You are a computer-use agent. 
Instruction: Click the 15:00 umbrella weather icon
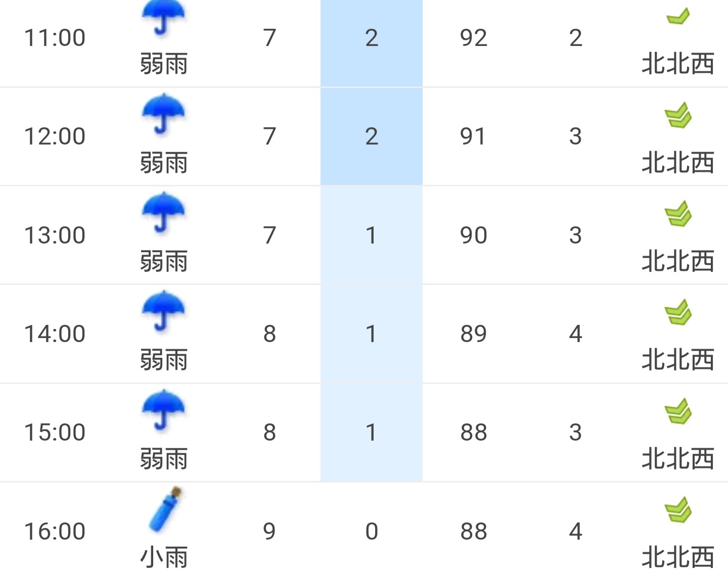(163, 410)
